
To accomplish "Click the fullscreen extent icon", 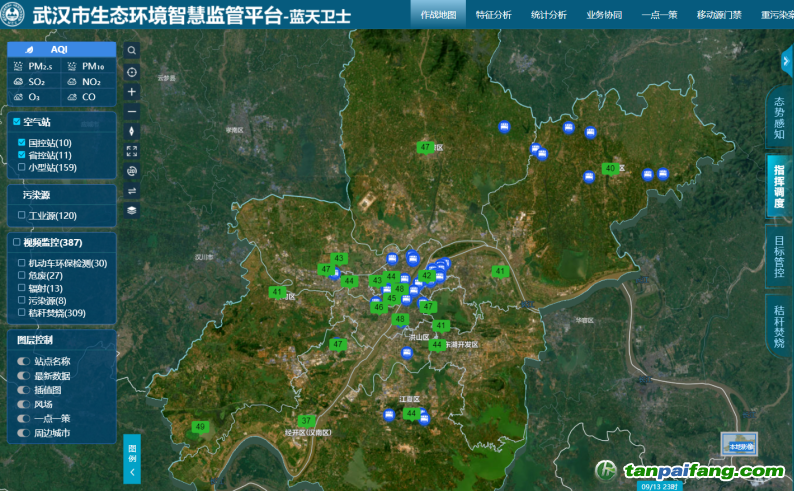I will (132, 151).
